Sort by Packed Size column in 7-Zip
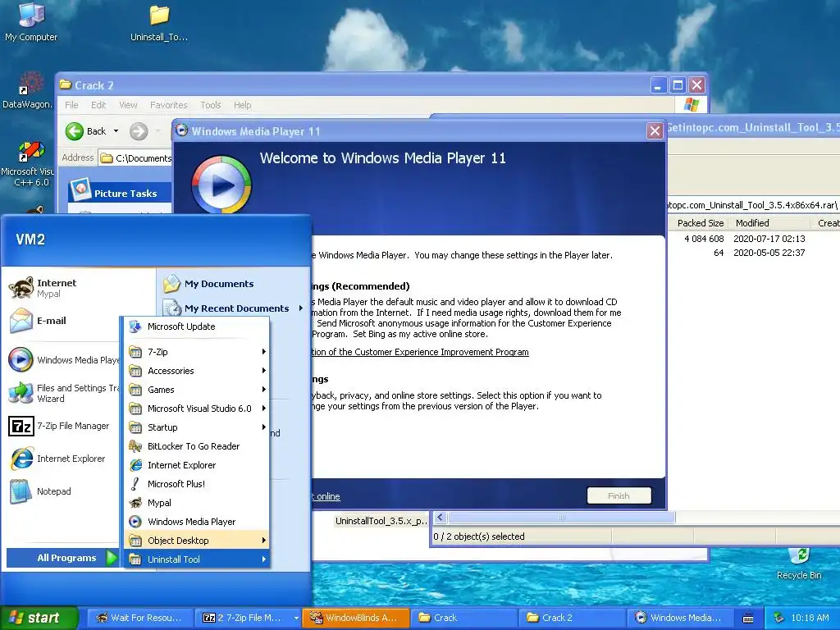This screenshot has height=630, width=840. click(699, 223)
